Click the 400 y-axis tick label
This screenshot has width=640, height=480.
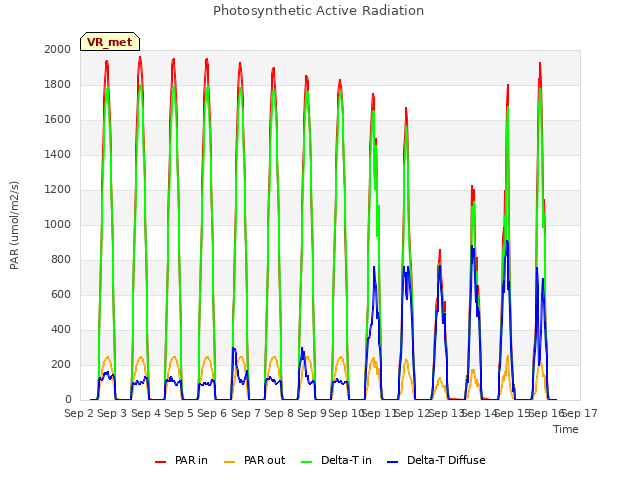(x=61, y=330)
